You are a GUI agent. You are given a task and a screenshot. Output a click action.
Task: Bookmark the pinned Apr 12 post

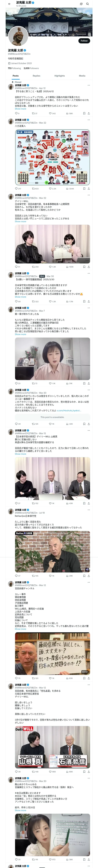pyautogui.click(x=84, y=114)
